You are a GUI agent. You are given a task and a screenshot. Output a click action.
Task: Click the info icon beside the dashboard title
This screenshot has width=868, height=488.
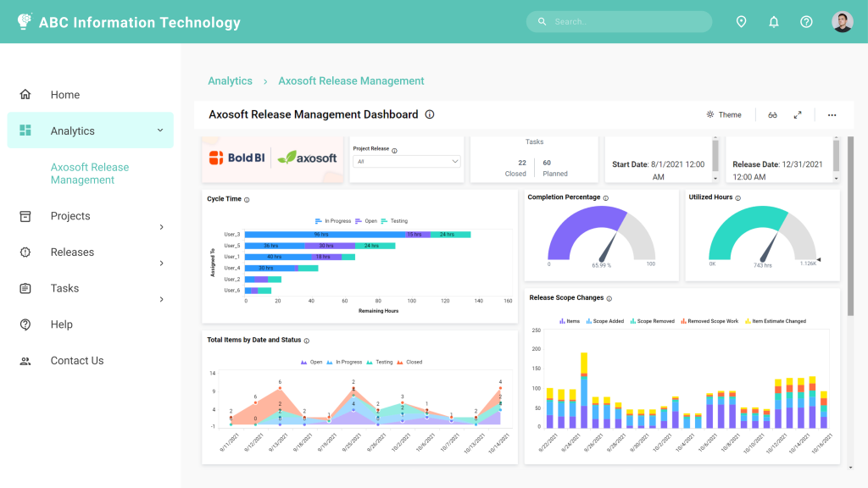coord(430,114)
